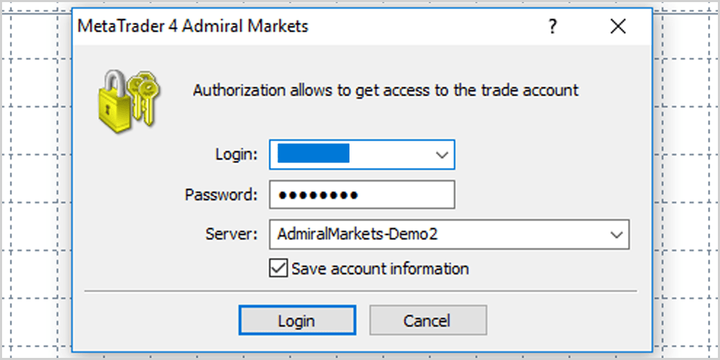Click the padlock and keys icon
The height and width of the screenshot is (360, 720).
[x=128, y=101]
